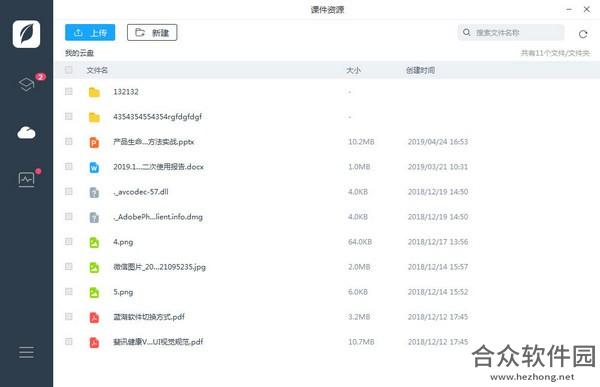Image resolution: width=600 pixels, height=387 pixels.
Task: Open the courses icon with badge 2
Action: click(x=26, y=84)
